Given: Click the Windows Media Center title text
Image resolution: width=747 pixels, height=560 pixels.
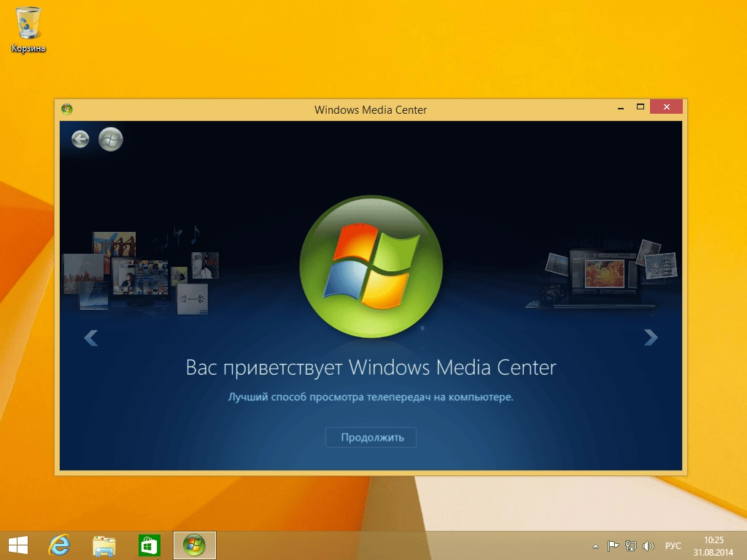Looking at the screenshot, I should (x=371, y=110).
